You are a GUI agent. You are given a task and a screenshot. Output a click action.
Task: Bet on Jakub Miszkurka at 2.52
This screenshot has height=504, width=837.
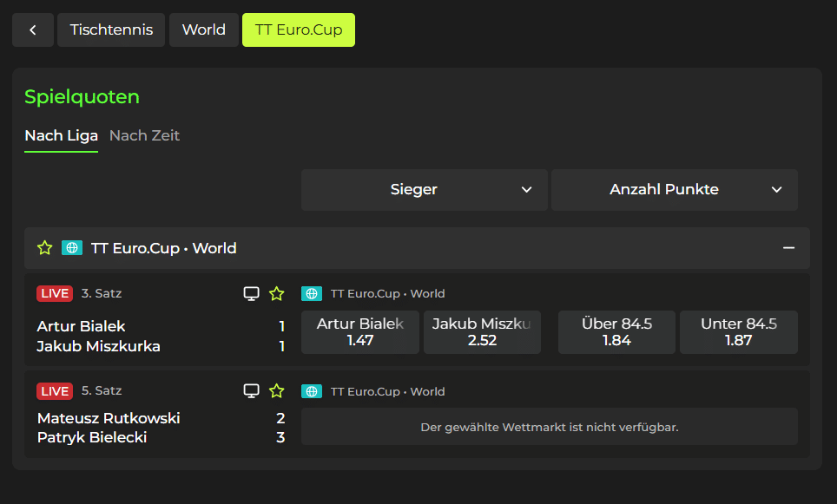pos(482,332)
